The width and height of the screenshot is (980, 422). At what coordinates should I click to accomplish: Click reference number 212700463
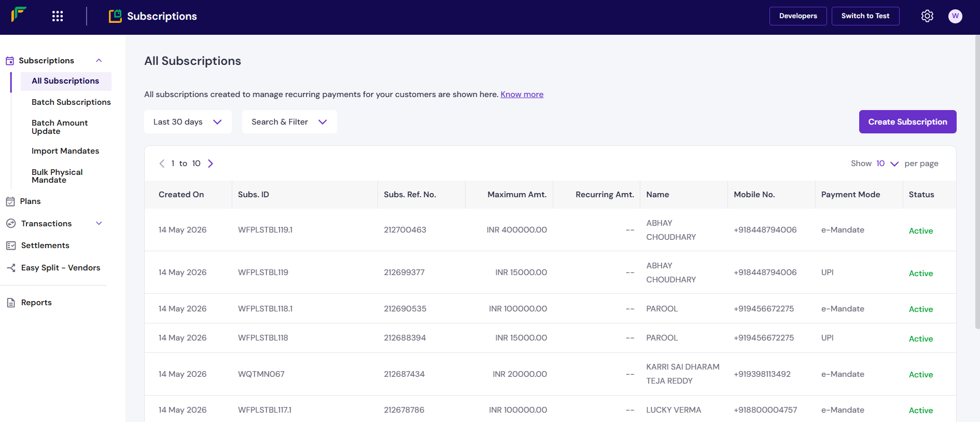coord(405,230)
